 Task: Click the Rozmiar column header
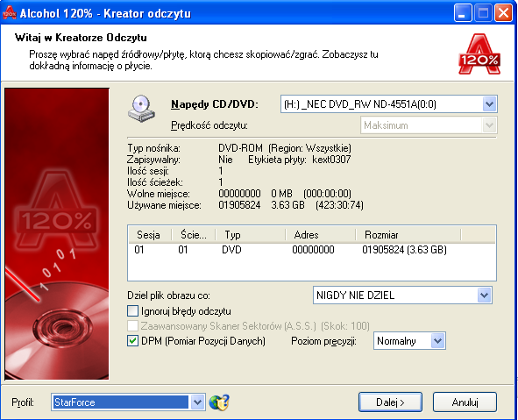(x=408, y=235)
